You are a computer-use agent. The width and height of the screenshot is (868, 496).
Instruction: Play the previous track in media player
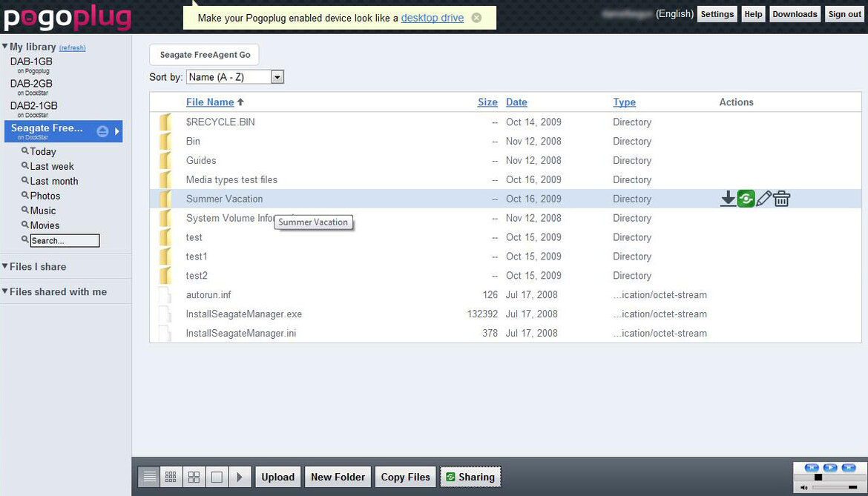point(812,468)
